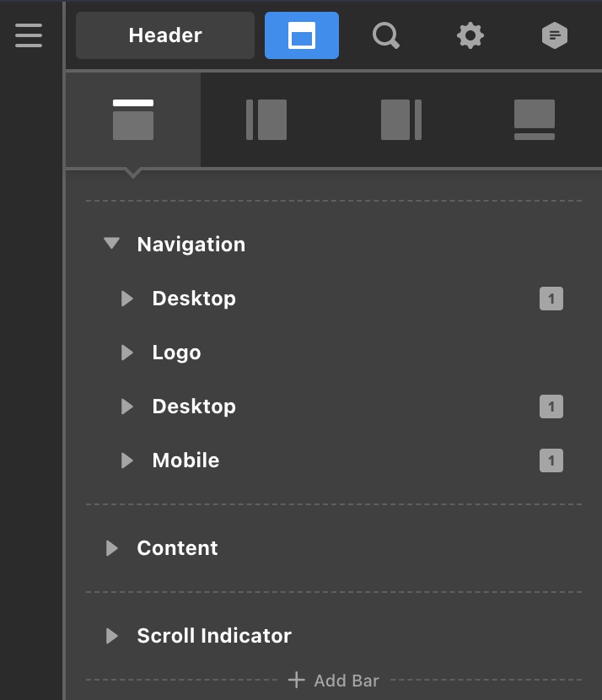Switch to the top bar region tab
Viewport: 602px width, 700px height.
133,120
